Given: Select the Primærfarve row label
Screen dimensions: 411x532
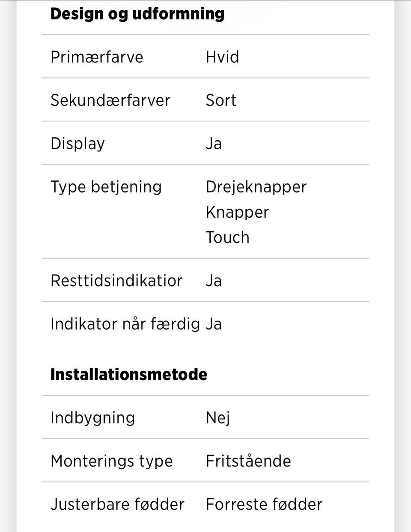Looking at the screenshot, I should 97,57.
